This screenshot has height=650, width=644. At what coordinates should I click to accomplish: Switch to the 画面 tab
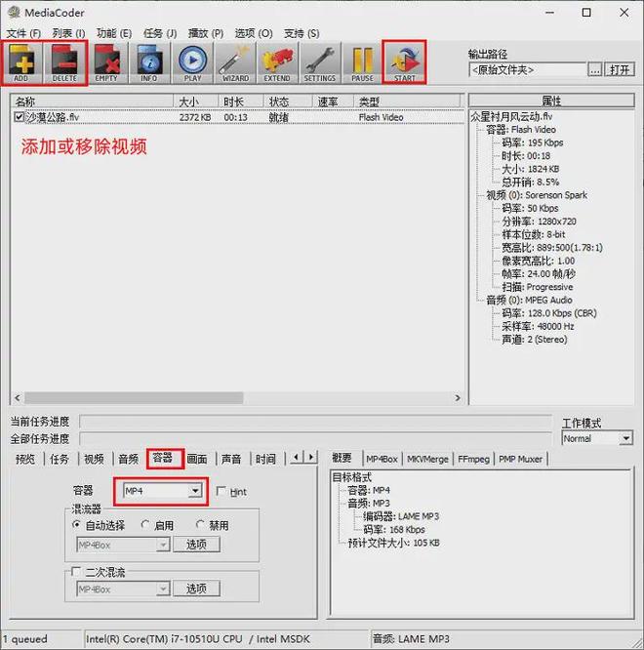click(197, 459)
